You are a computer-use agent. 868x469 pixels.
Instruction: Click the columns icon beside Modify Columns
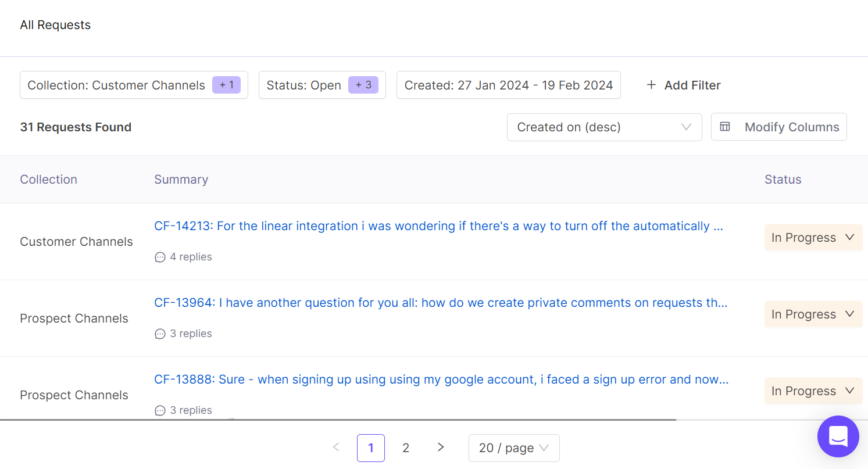coord(725,127)
